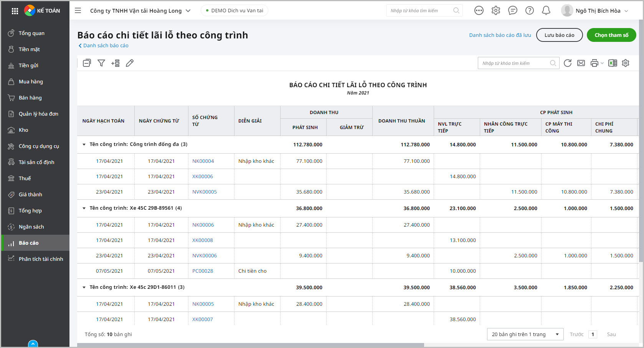Collapse the Công trình đống đa group
Viewport: 644px width, 348px height.
[x=84, y=144]
